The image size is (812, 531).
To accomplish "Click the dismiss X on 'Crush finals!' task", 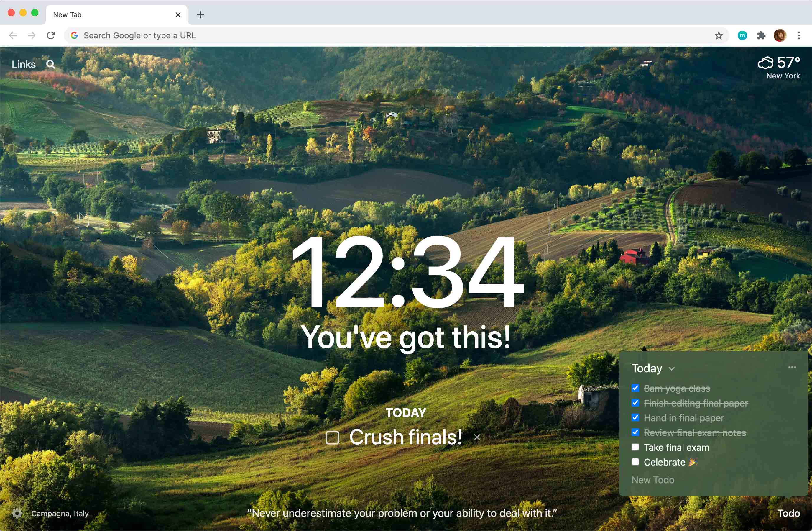I will (478, 437).
